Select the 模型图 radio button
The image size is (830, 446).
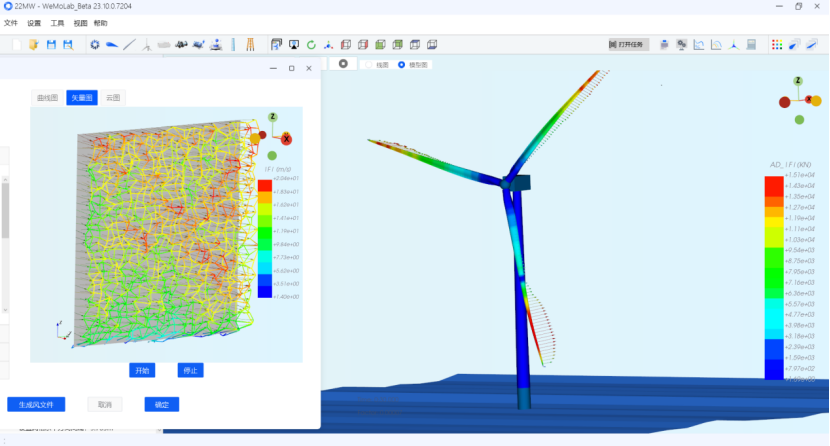pos(402,65)
